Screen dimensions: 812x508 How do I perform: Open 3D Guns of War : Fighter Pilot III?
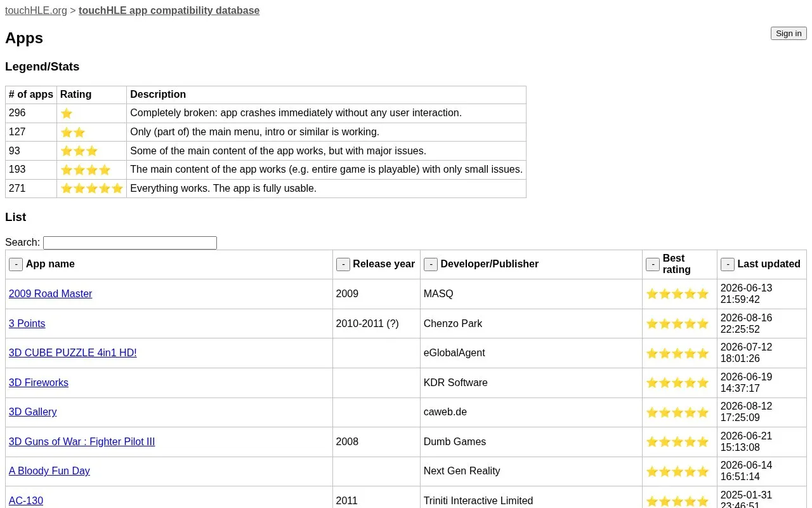[x=82, y=442]
